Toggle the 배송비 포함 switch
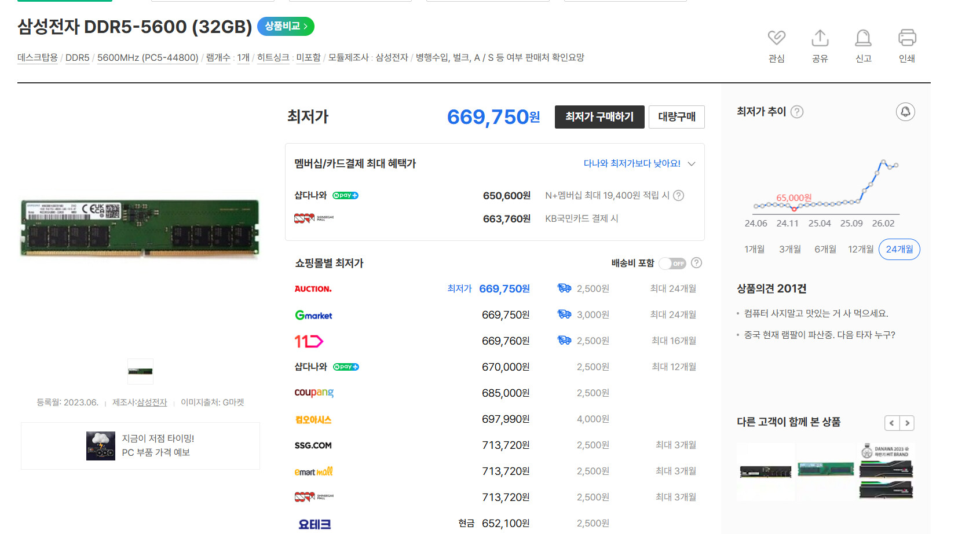This screenshot has width=980, height=534. (672, 264)
